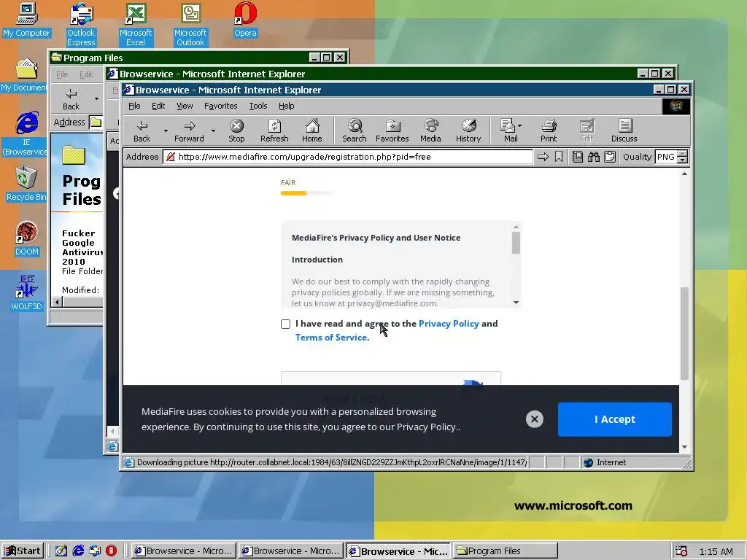
Task: Open the Favorites menu
Action: click(220, 106)
